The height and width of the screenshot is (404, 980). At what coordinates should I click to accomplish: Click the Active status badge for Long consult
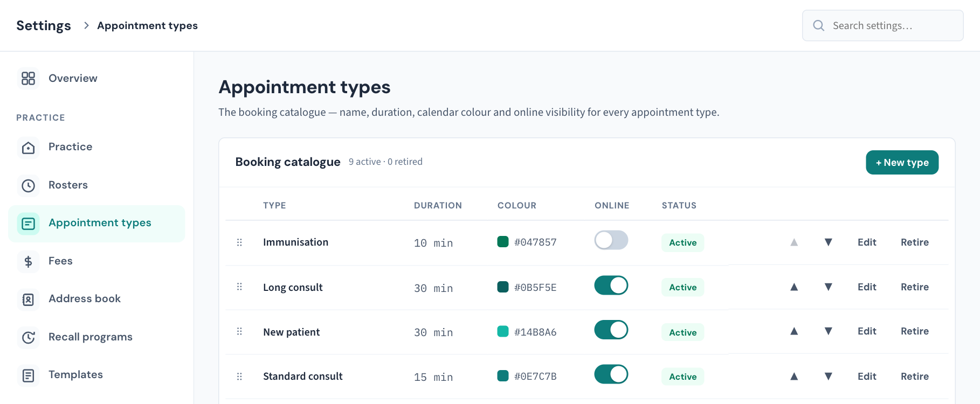coord(682,287)
